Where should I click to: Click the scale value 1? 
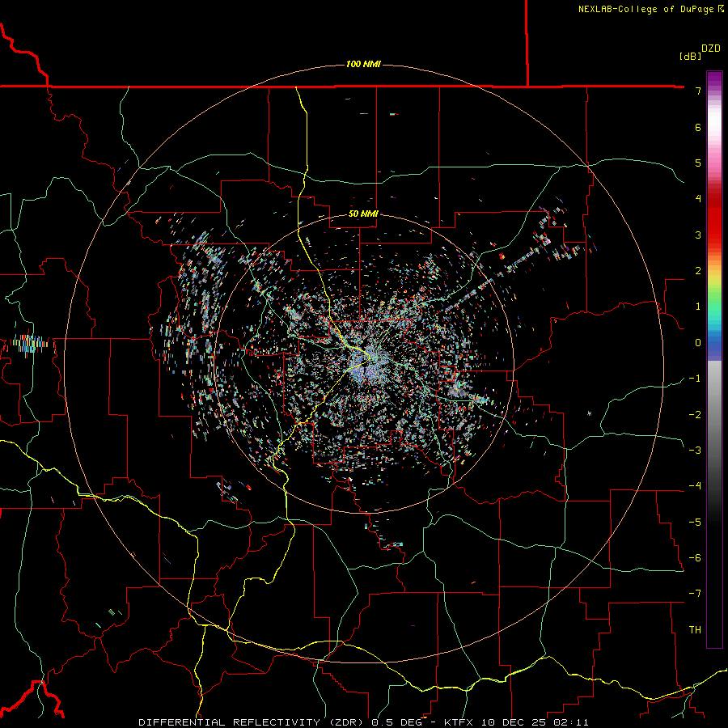click(698, 307)
